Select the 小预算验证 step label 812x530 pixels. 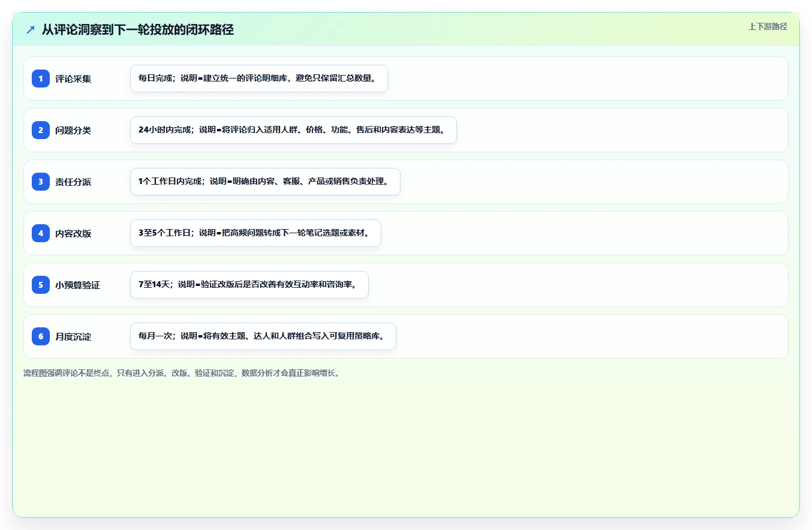pos(78,285)
